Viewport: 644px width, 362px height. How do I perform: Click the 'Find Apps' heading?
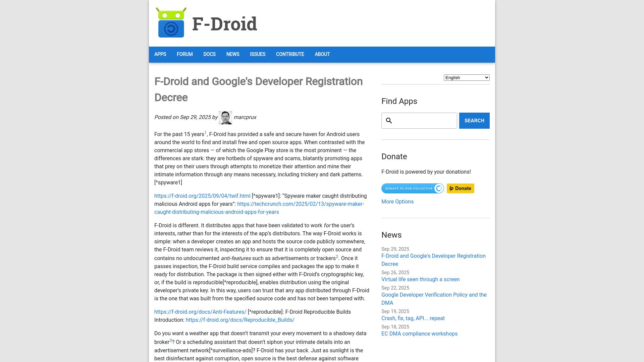[x=399, y=101]
